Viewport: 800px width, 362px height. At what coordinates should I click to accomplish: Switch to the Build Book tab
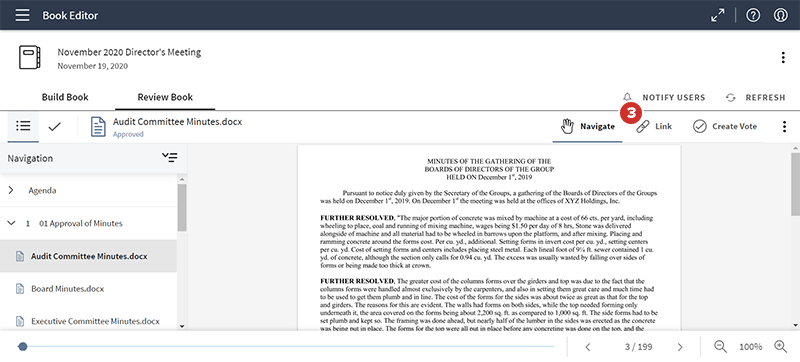click(x=65, y=97)
